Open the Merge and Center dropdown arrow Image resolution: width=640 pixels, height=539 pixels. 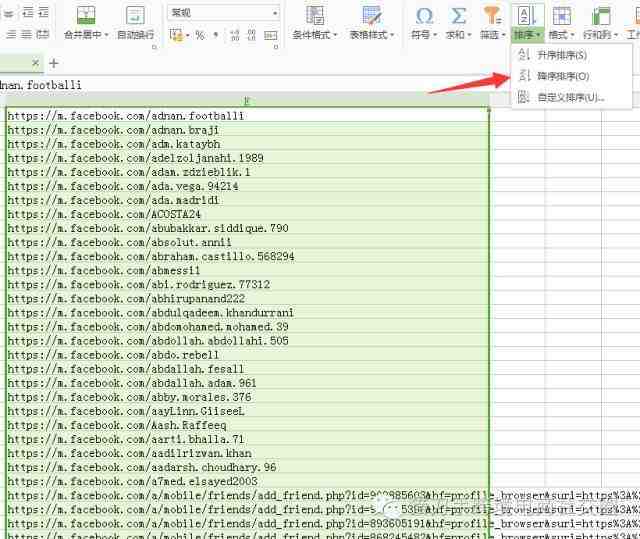click(x=106, y=35)
